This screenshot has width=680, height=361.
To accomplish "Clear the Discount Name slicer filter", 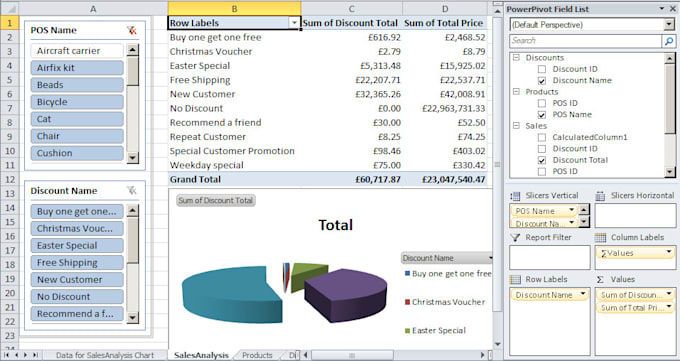I will 132,190.
